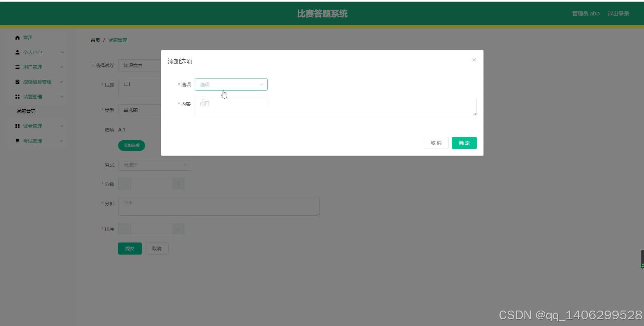Close the 添加选项 dialog with the X
This screenshot has width=644, height=326.
(x=474, y=59)
